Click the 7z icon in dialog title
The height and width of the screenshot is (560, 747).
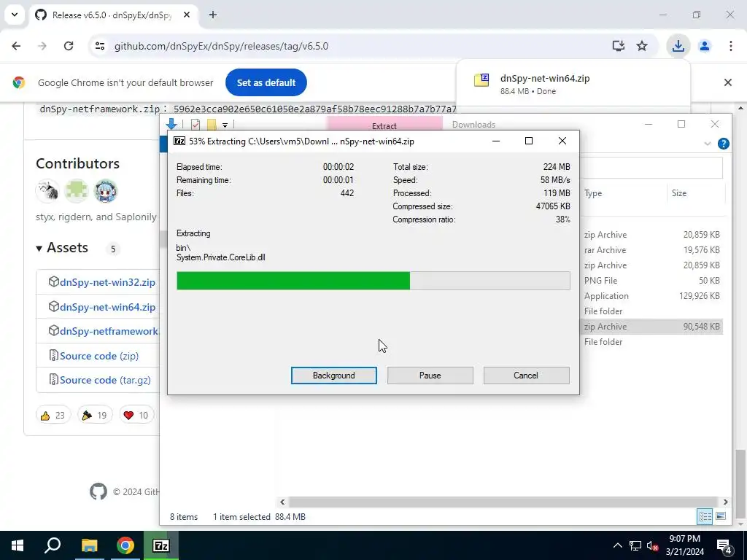179,141
